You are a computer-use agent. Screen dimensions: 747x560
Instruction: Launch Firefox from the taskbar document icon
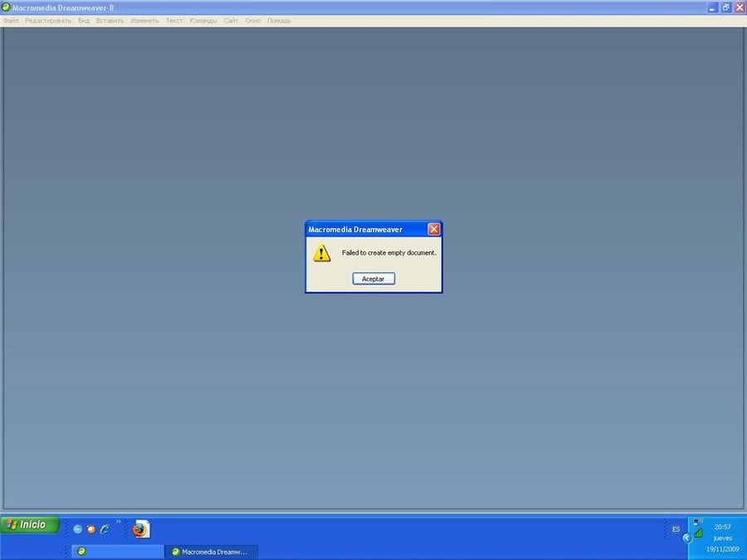pos(140,528)
